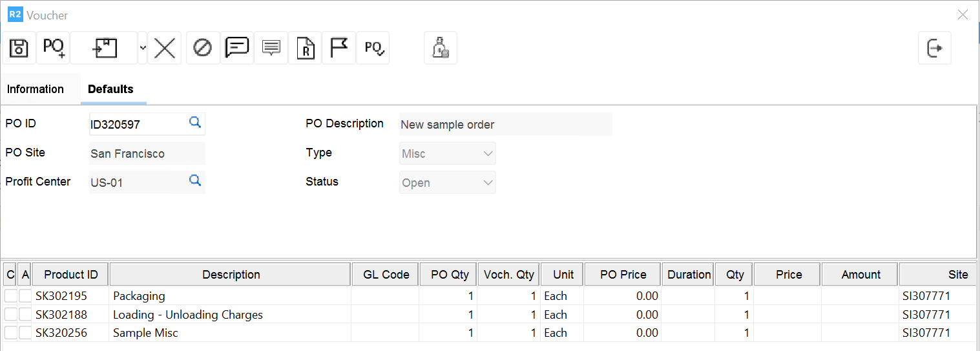Viewport: 980px width, 351px height.
Task: Click the receive-into-box toolbar icon
Action: pyautogui.click(x=104, y=48)
